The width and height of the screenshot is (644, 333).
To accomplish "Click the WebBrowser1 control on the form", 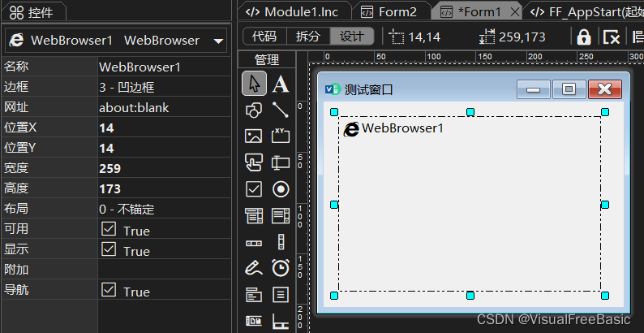I will [470, 204].
